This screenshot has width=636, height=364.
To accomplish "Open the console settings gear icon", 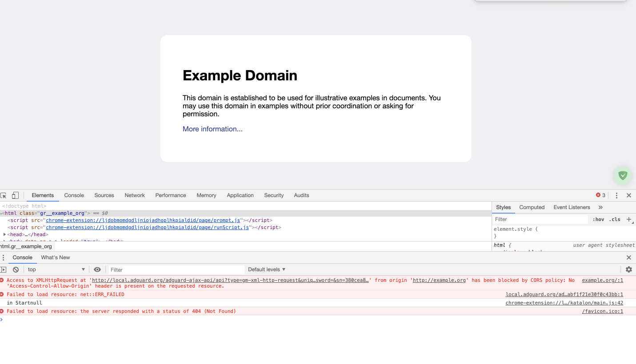I will [x=628, y=269].
